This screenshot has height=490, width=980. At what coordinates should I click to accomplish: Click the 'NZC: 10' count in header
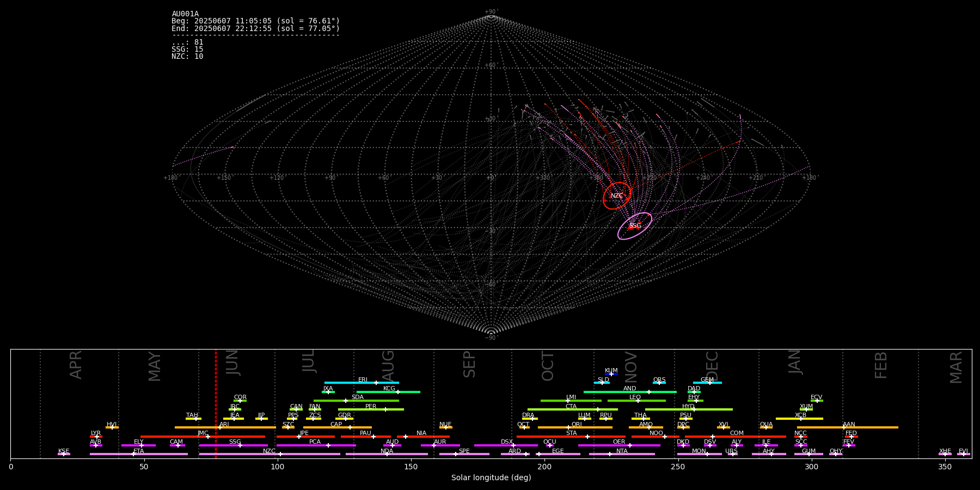[187, 57]
